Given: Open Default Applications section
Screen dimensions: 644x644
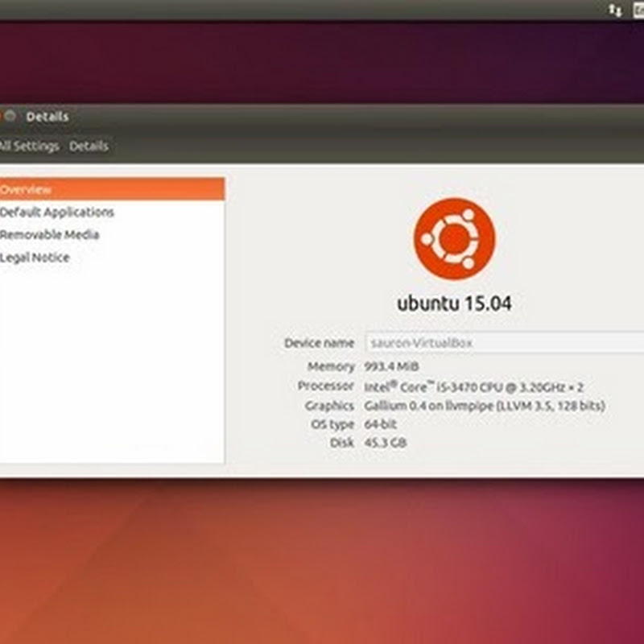Looking at the screenshot, I should [56, 213].
